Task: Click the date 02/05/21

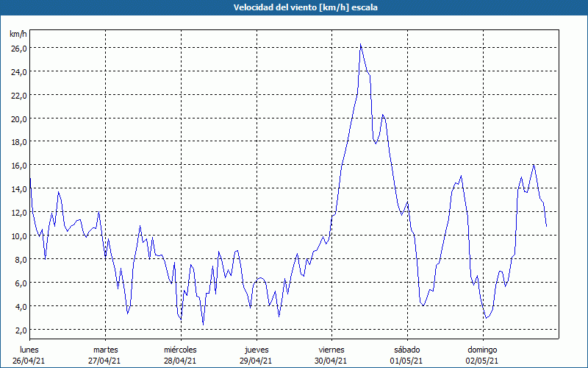Action: (482, 361)
